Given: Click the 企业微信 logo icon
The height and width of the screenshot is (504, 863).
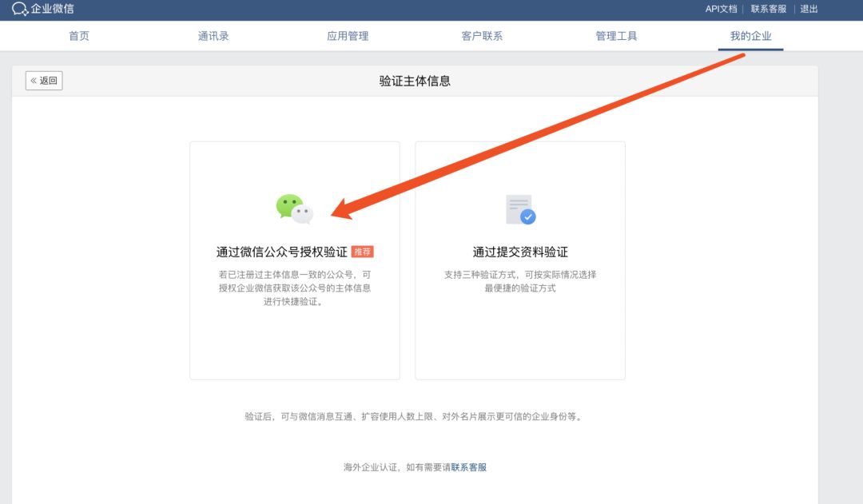Looking at the screenshot, I should 20,9.
